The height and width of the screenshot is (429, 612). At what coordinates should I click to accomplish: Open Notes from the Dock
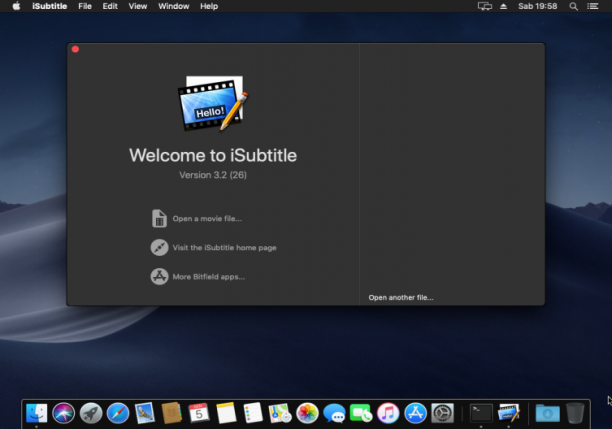pos(226,413)
